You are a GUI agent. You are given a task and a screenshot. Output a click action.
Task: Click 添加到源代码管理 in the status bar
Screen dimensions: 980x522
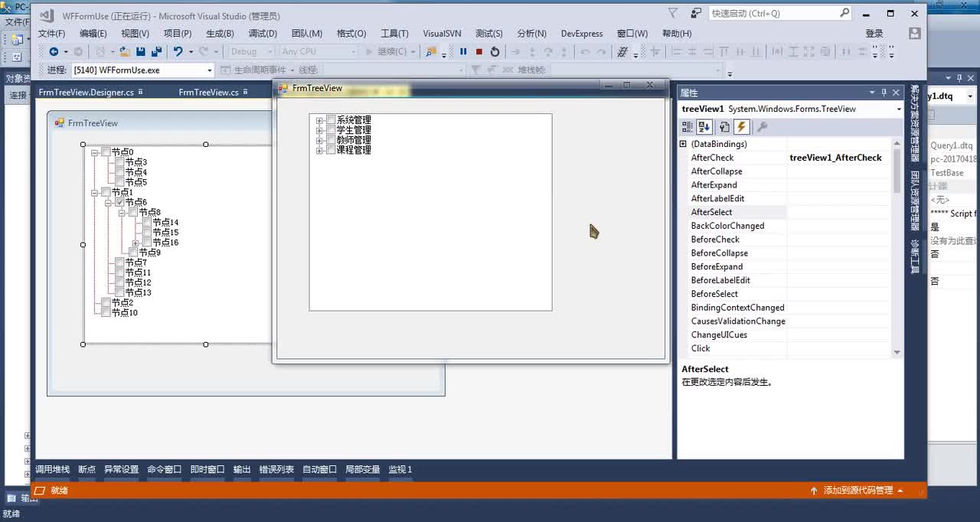(x=858, y=491)
